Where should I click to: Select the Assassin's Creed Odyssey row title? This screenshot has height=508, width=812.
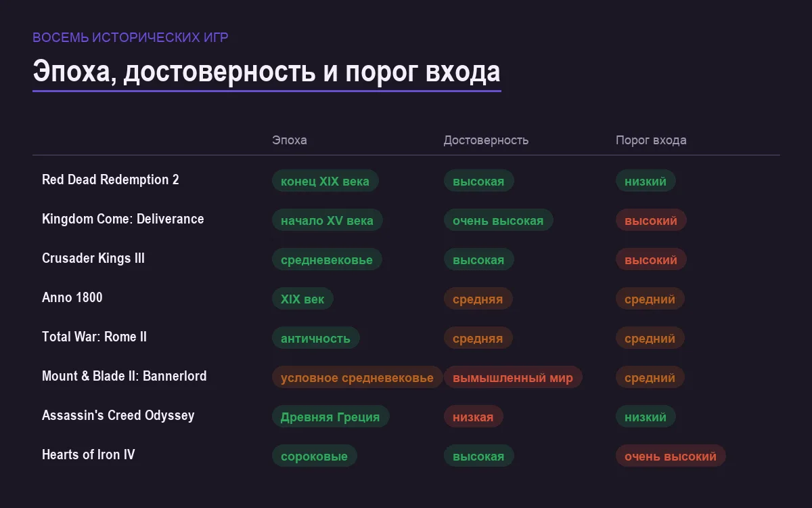118,415
